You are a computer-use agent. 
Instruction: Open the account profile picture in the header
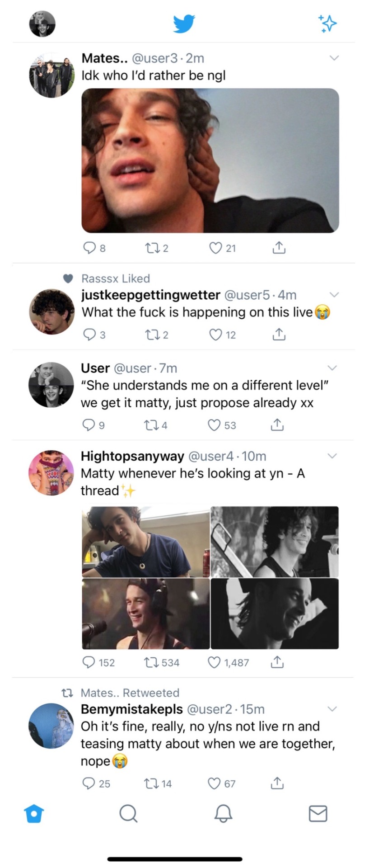pyautogui.click(x=42, y=24)
